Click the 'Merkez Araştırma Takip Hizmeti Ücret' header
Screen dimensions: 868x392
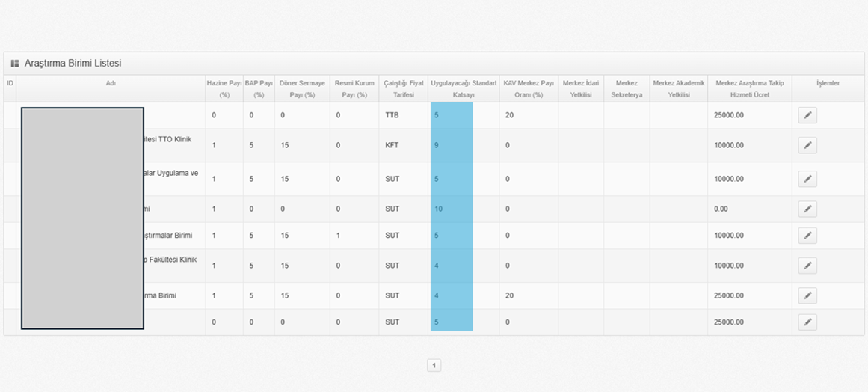click(749, 88)
